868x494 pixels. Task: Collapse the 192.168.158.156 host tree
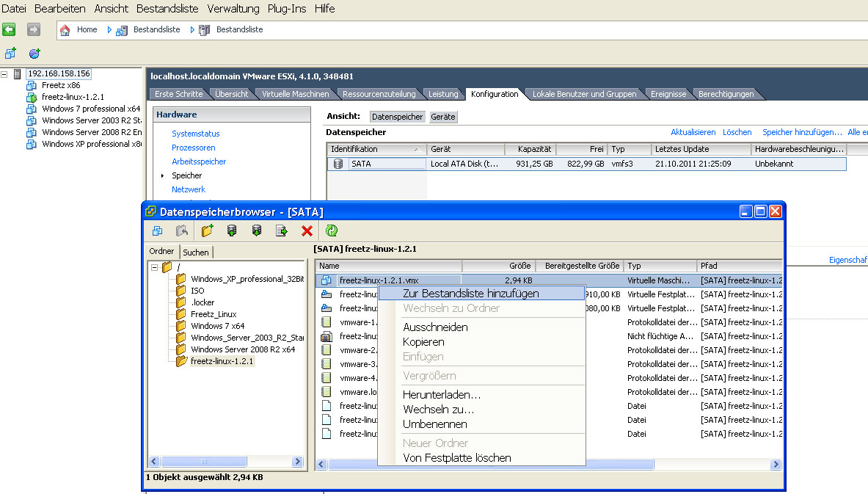coord(5,74)
